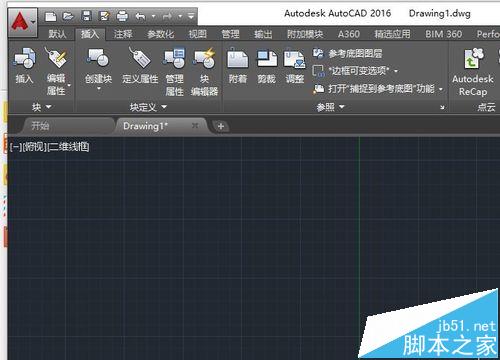
Task: Click the 定义属性 tag icon
Action: 140,58
